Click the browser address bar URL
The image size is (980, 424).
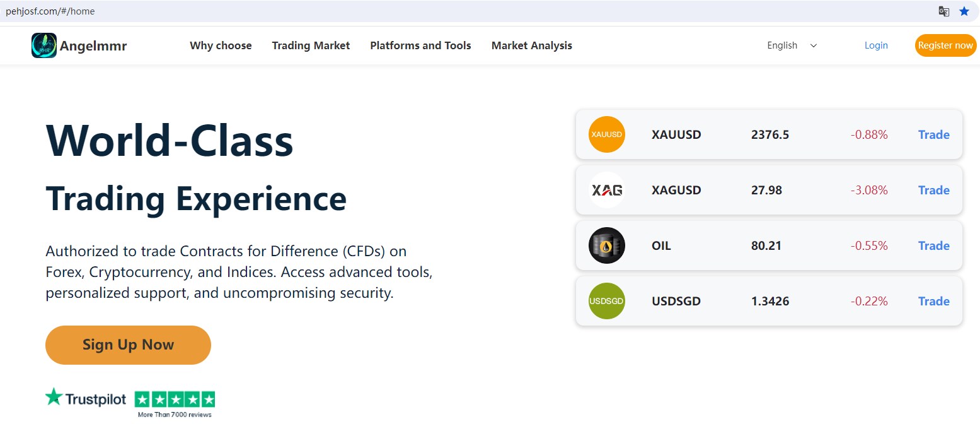coord(50,11)
